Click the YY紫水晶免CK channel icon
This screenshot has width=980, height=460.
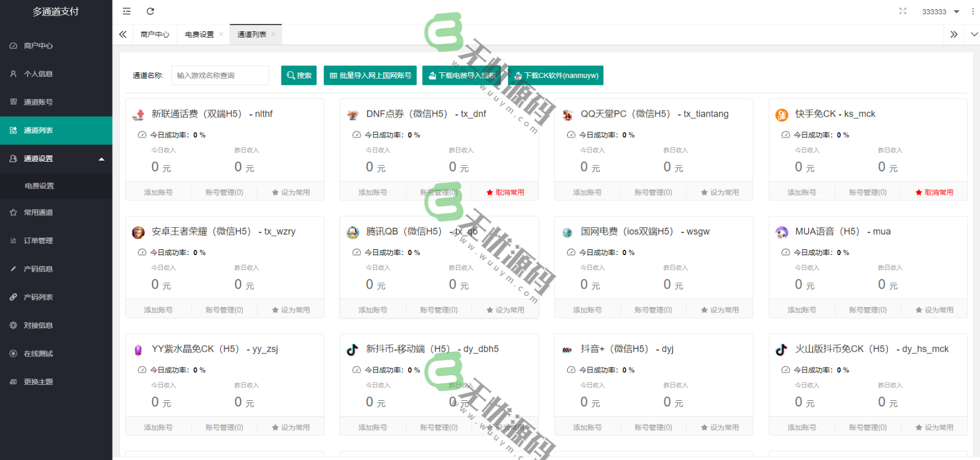(x=138, y=350)
